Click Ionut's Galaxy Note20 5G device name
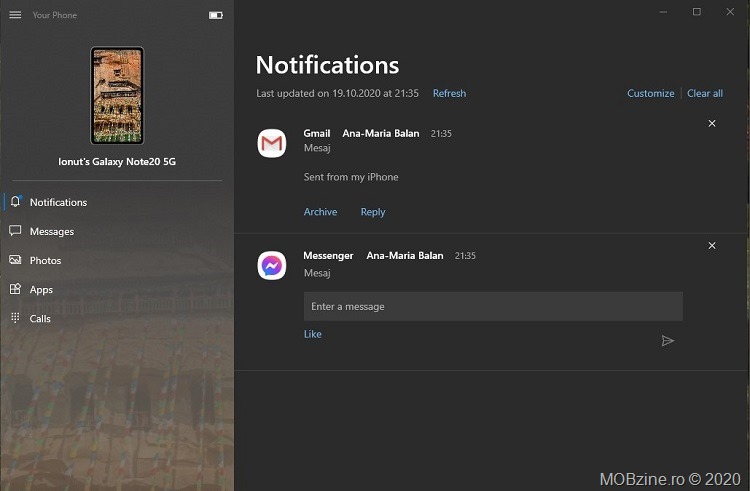The width and height of the screenshot is (750, 491). click(117, 162)
